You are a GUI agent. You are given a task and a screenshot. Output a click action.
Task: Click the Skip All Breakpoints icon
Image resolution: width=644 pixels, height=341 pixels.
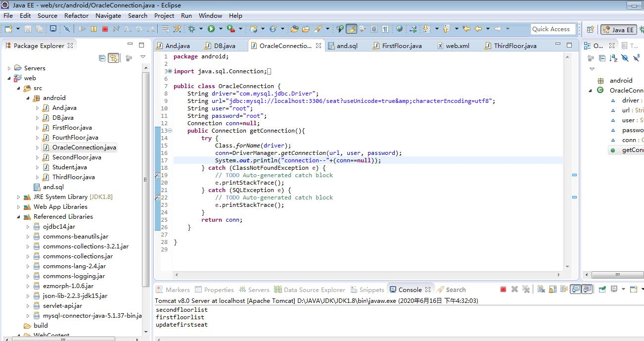[67, 29]
